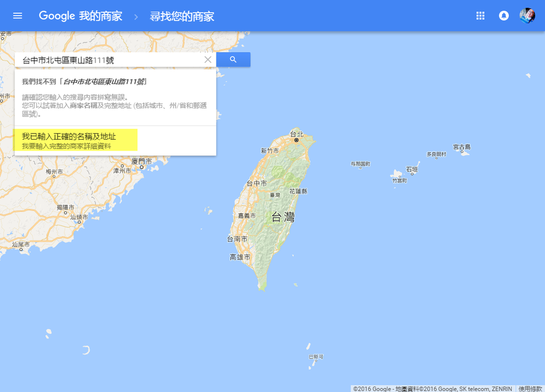The height and width of the screenshot is (392, 545).
Task: Click the 我們找不到 error message text
Action: coord(84,82)
